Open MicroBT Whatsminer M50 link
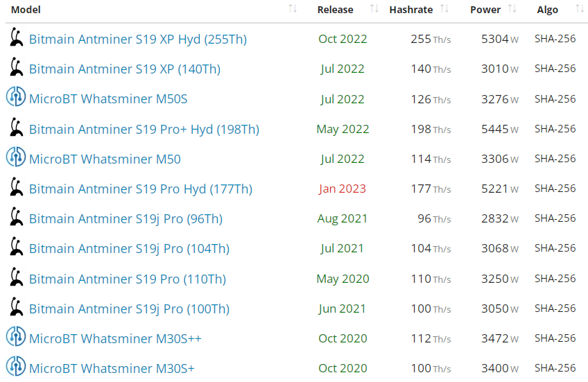 pos(105,159)
